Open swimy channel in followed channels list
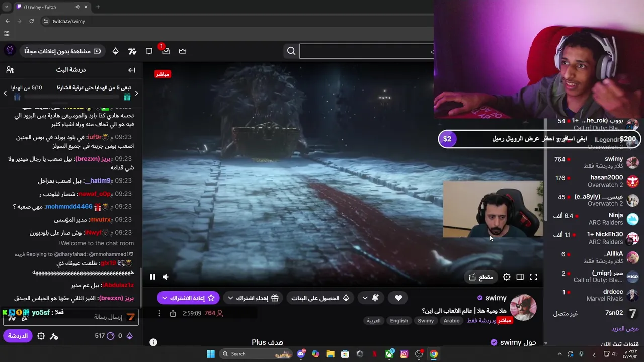 (595, 162)
